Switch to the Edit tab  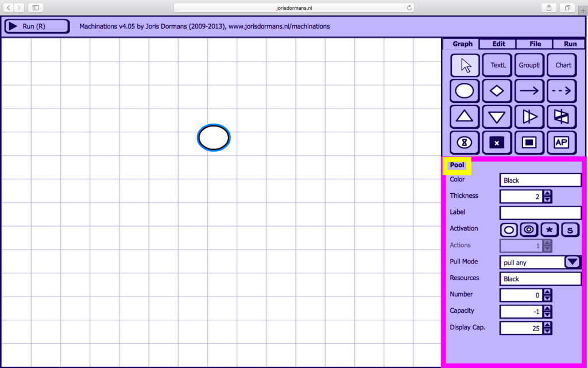point(498,44)
